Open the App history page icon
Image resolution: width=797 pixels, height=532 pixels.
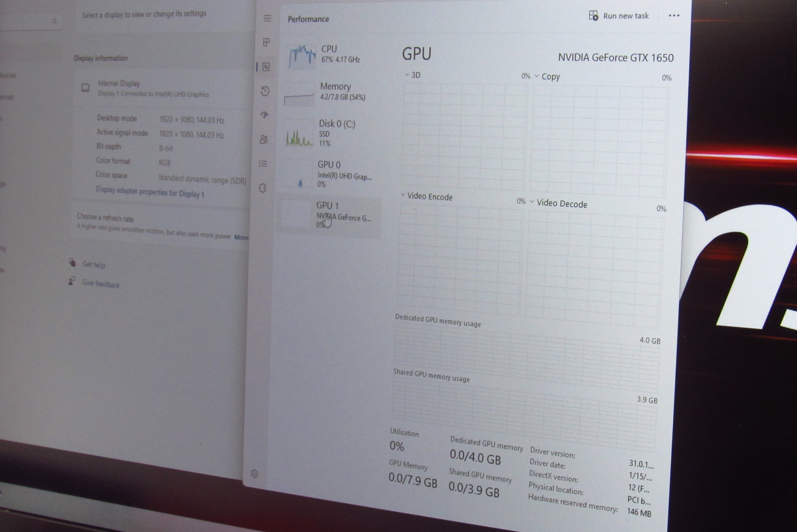pyautogui.click(x=265, y=91)
